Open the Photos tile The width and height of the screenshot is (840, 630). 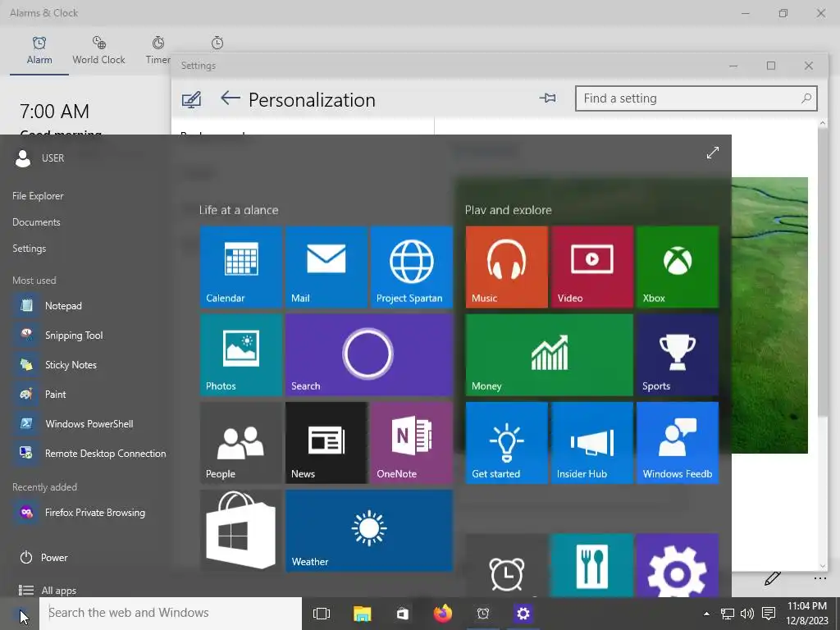coord(241,354)
